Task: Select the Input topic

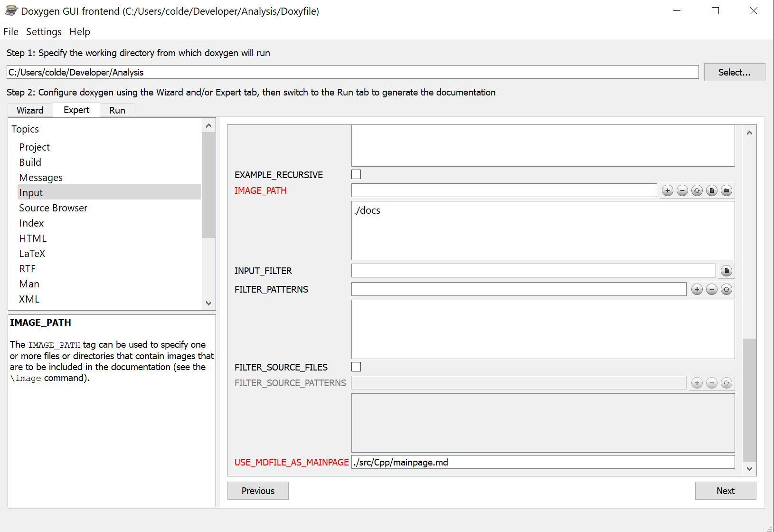Action: [109, 192]
